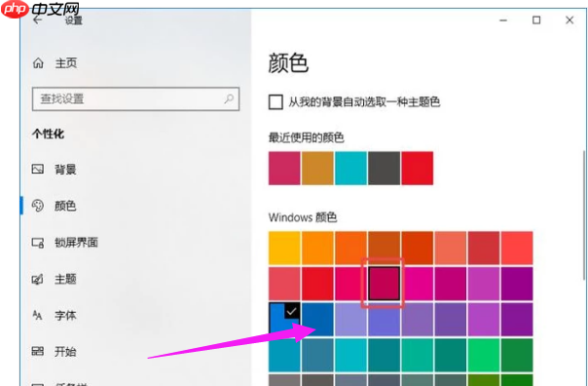
Task: Choose the bright green seventh swatch in fourth row
Action: [x=484, y=355]
